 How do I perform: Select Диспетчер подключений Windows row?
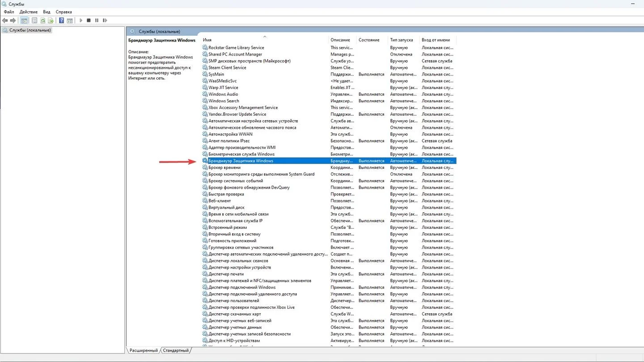(329, 287)
